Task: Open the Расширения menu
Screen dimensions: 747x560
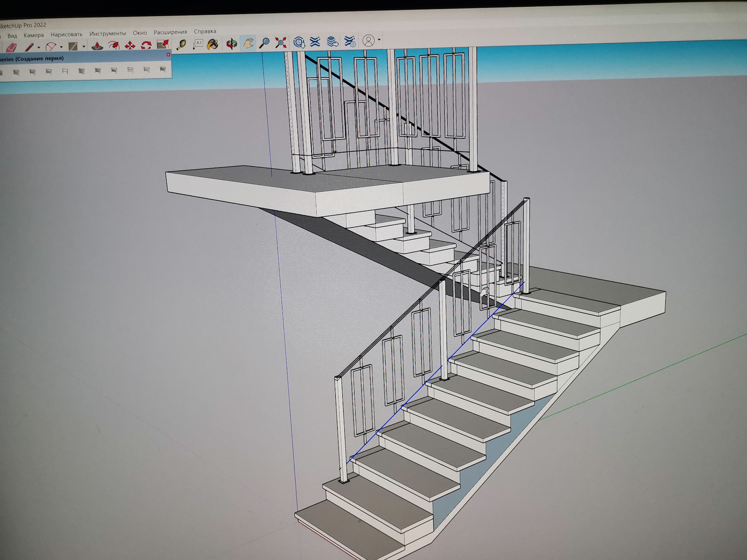Action: click(x=170, y=32)
